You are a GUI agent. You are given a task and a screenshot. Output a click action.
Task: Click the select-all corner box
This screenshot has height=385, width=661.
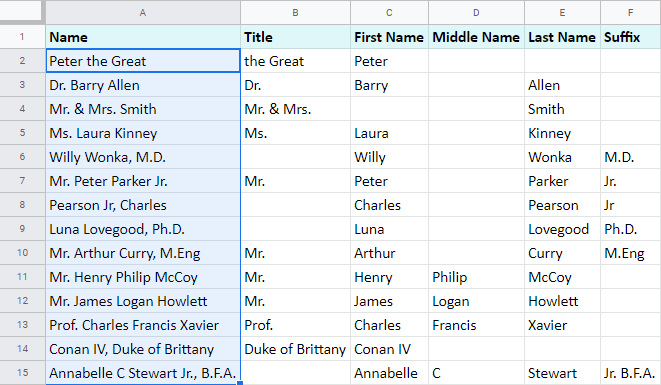(22, 11)
